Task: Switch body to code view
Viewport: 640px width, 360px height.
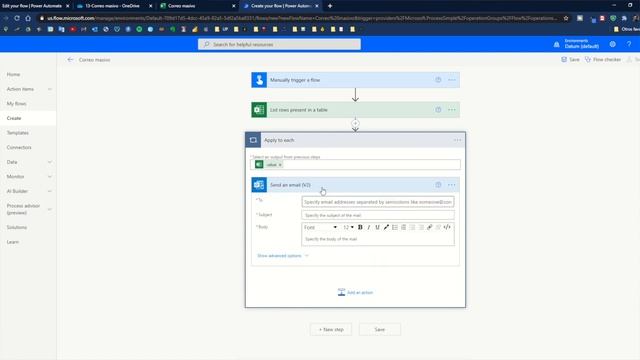Action: [447, 227]
